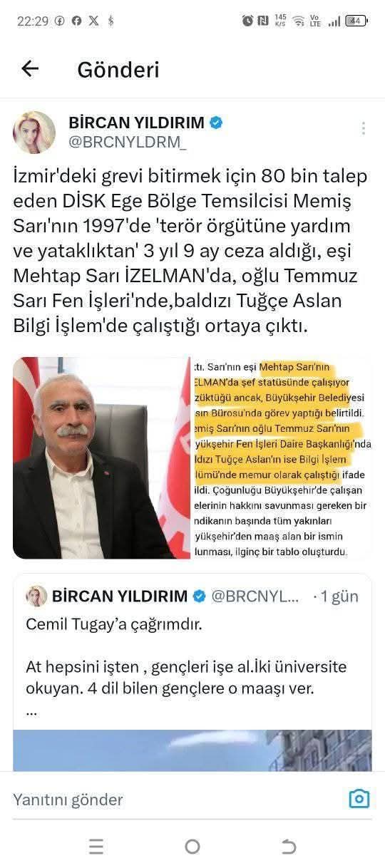Tap the battery indicator in status bar
Image resolution: width=385 pixels, height=868 pixels.
click(x=356, y=21)
